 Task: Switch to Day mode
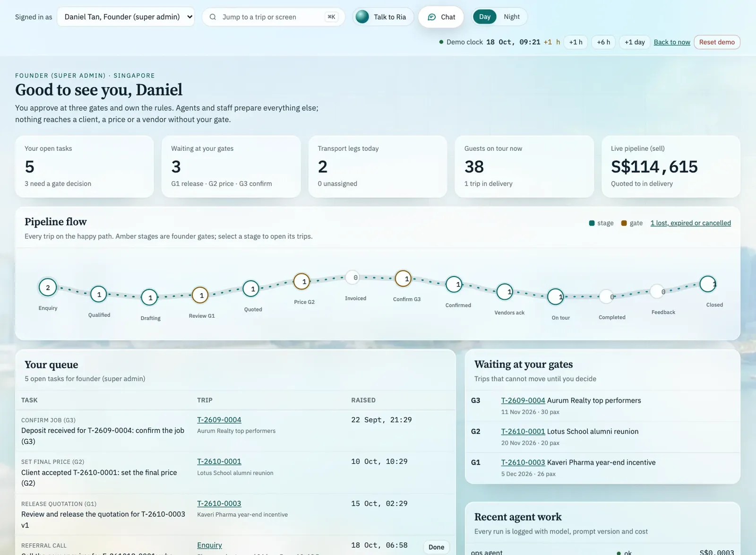point(485,17)
